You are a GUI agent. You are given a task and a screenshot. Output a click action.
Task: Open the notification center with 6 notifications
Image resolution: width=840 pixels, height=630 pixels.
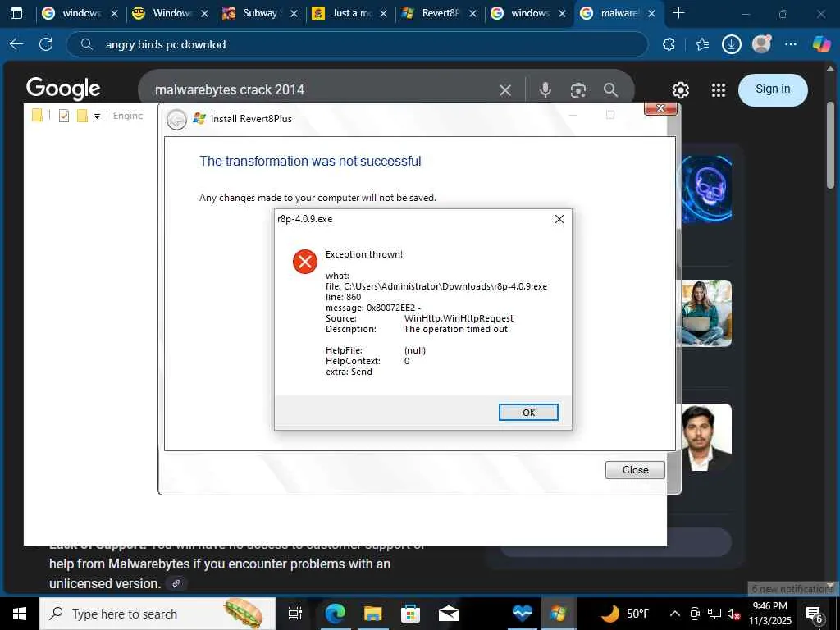815,614
